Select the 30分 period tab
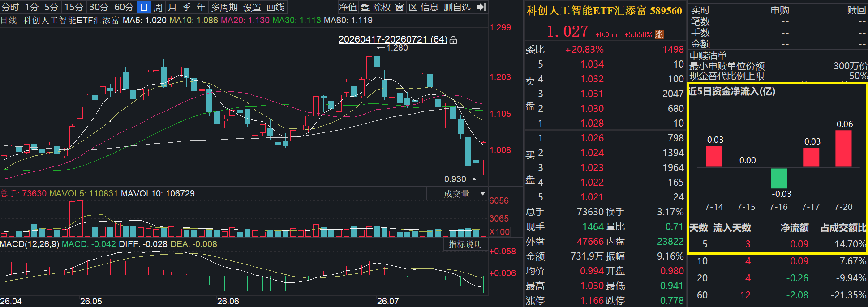This screenshot has height=307, width=868. 99,7
